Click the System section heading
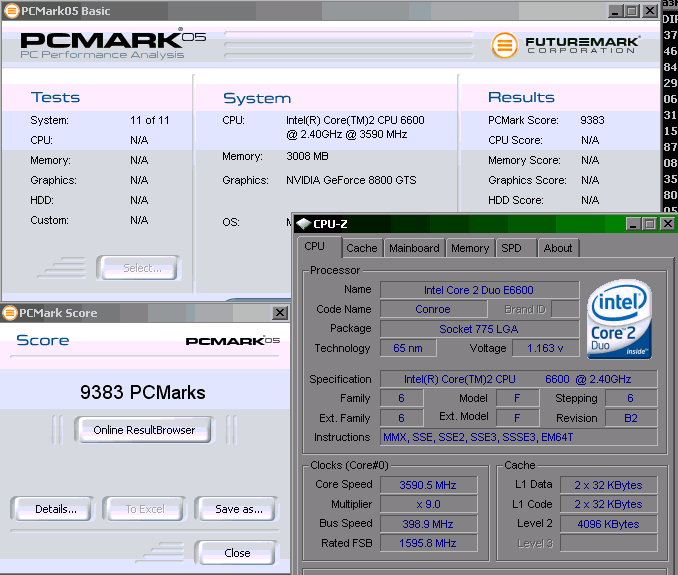The height and width of the screenshot is (575, 678). pos(257,98)
